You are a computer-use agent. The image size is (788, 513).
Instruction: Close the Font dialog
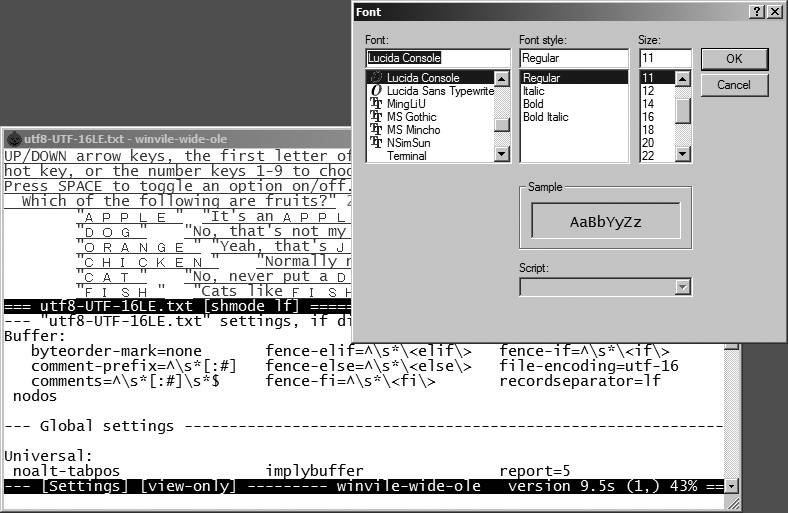pos(775,12)
